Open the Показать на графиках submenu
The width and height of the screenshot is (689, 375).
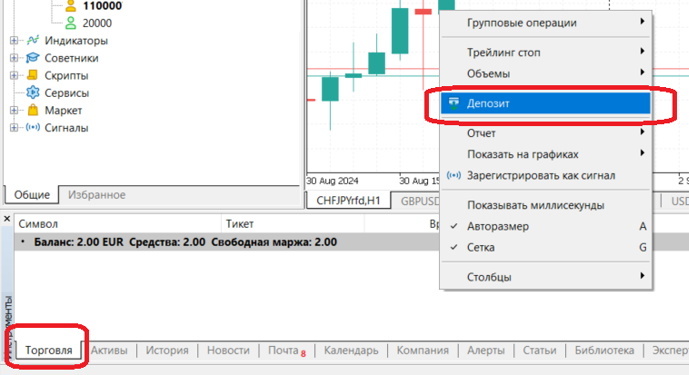point(546,154)
